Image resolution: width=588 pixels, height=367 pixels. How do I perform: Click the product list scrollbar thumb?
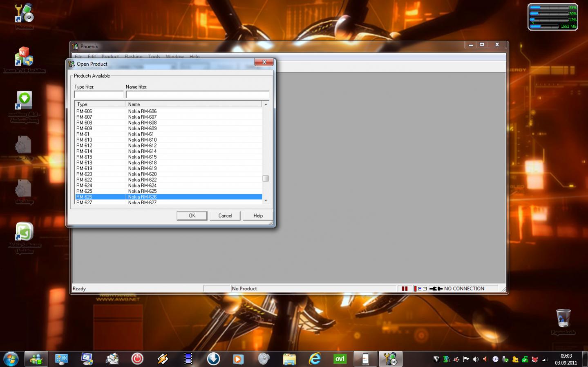[266, 178]
